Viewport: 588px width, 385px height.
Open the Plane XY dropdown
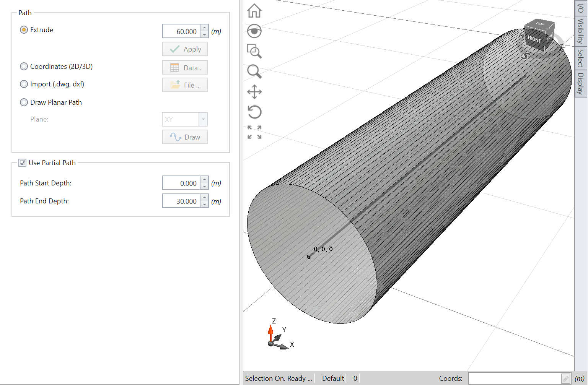(x=203, y=119)
